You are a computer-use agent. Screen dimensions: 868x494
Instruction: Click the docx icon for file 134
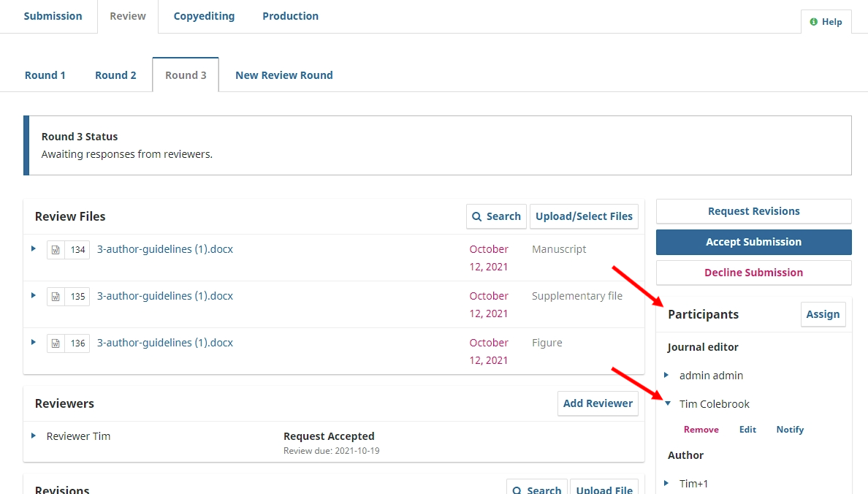[56, 250]
